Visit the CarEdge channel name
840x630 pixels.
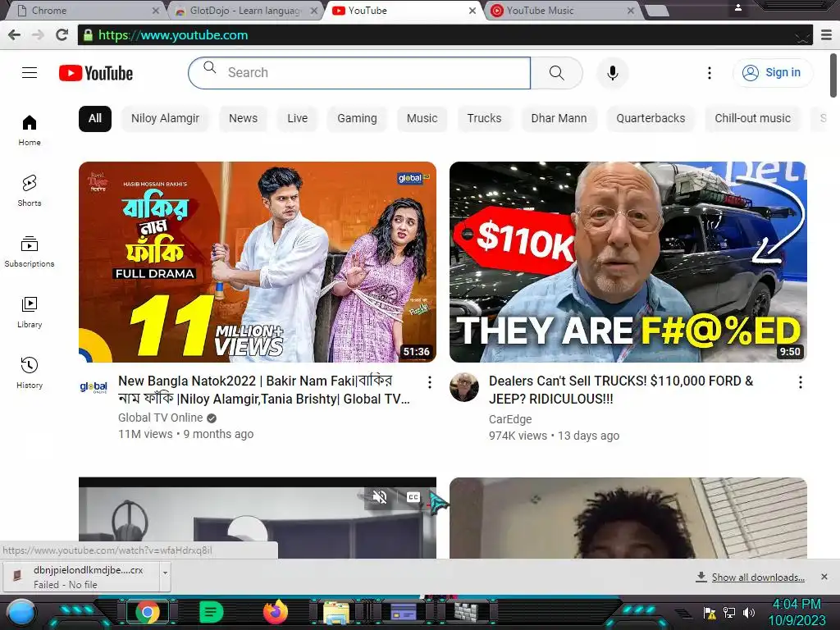(x=510, y=419)
